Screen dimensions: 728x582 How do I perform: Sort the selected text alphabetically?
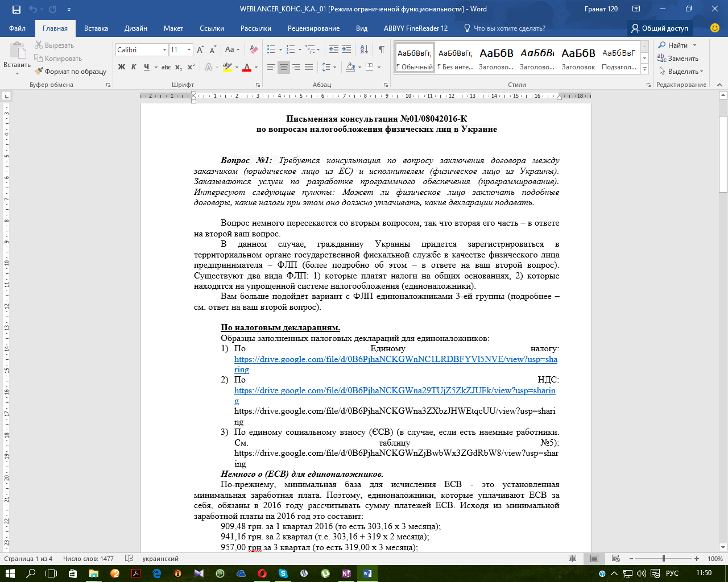tap(365, 50)
